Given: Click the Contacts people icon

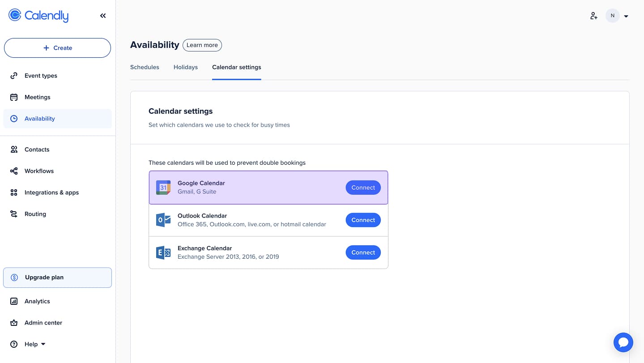Looking at the screenshot, I should point(14,149).
